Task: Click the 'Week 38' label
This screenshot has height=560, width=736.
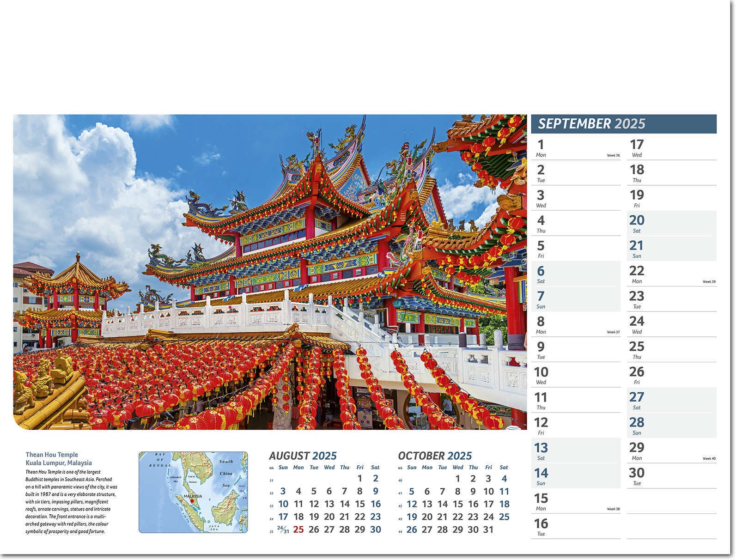Action: pos(613,509)
